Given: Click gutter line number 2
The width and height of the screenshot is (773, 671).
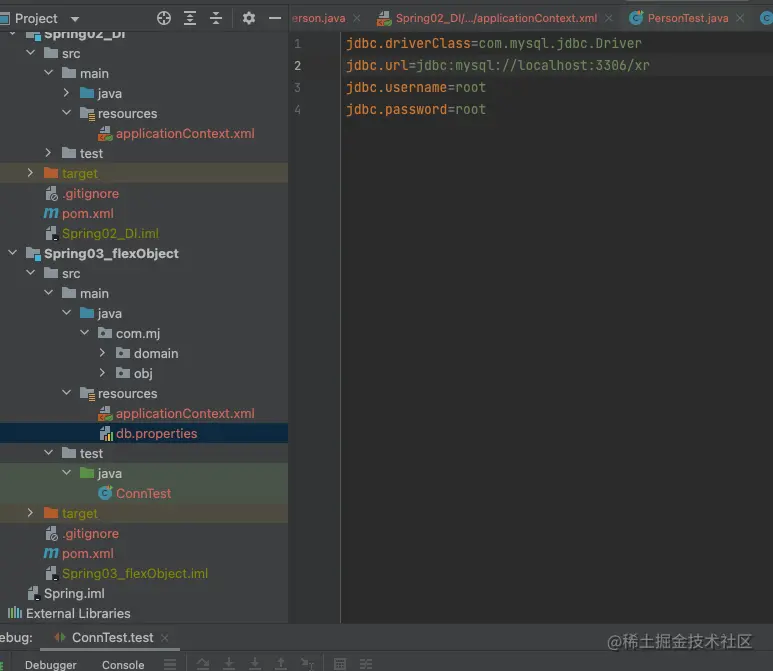Looking at the screenshot, I should [x=298, y=66].
